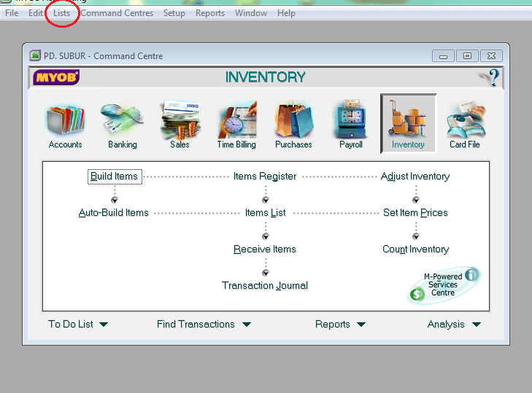Open the Transaction Journal
The width and height of the screenshot is (532, 393).
pos(265,286)
